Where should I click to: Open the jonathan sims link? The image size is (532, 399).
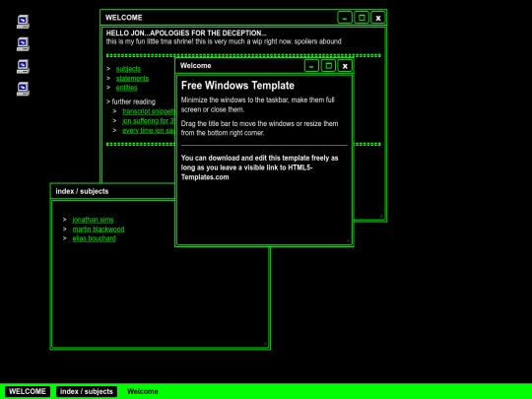tap(93, 220)
